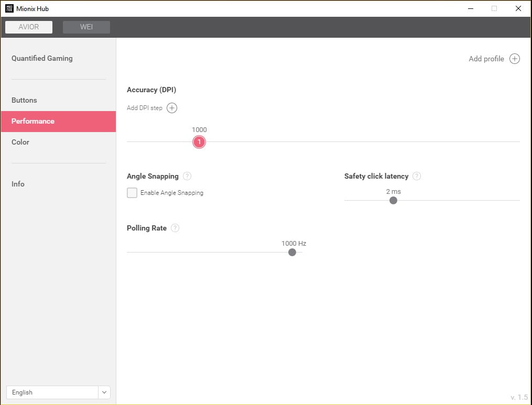Click the Add profile plus icon
532x405 pixels.
pos(515,59)
